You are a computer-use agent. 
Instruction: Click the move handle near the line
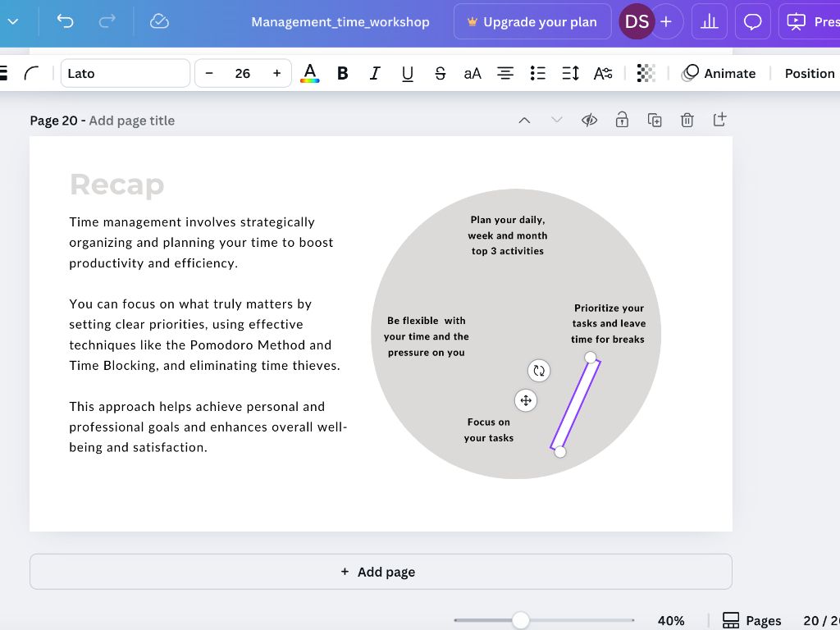(526, 400)
